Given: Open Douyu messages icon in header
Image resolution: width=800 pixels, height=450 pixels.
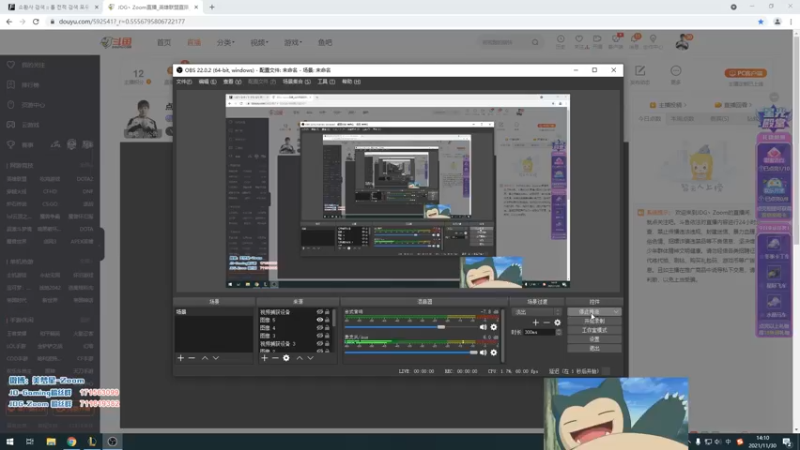Looking at the screenshot, I should click(x=634, y=41).
